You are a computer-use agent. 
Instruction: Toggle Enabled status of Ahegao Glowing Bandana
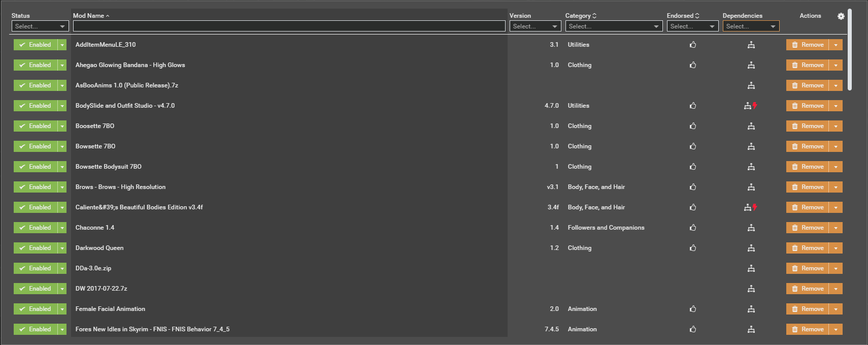[x=35, y=65]
